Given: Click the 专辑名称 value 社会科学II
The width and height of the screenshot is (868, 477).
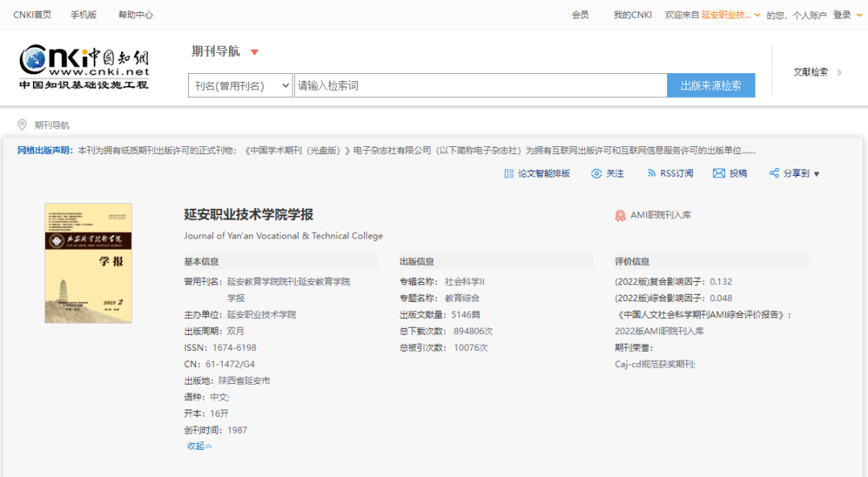Looking at the screenshot, I should coord(465,282).
